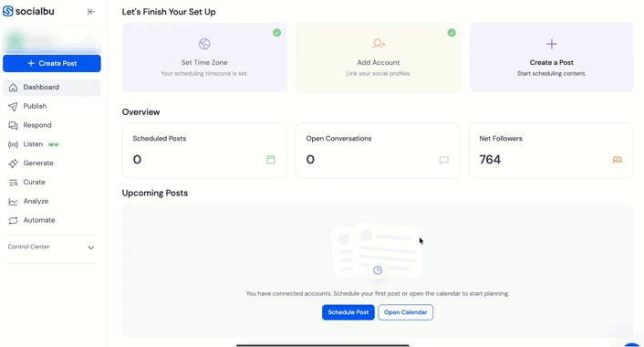
Task: Click the green checkmark on Add Account
Action: pos(452,33)
